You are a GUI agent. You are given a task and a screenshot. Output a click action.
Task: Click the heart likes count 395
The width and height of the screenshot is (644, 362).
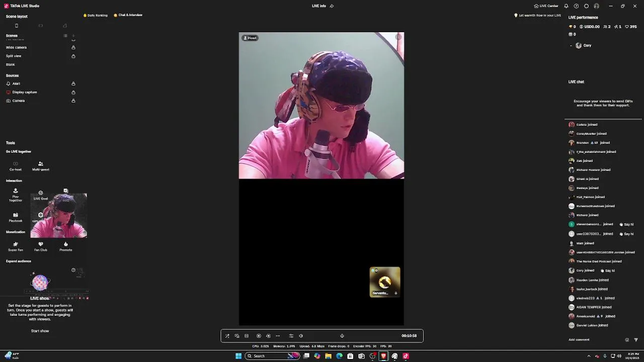click(x=631, y=27)
